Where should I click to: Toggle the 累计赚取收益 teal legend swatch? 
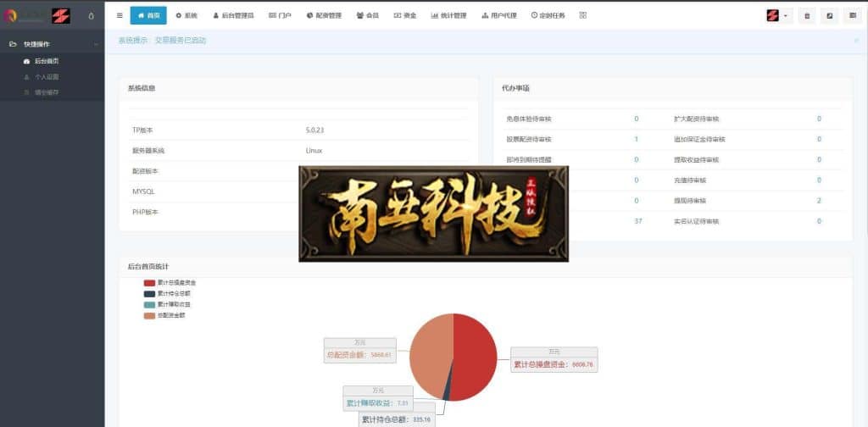149,304
